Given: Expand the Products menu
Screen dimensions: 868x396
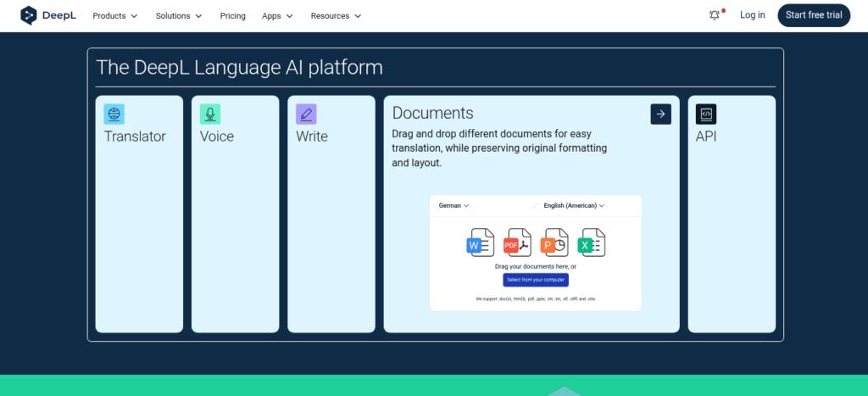Looking at the screenshot, I should [115, 16].
